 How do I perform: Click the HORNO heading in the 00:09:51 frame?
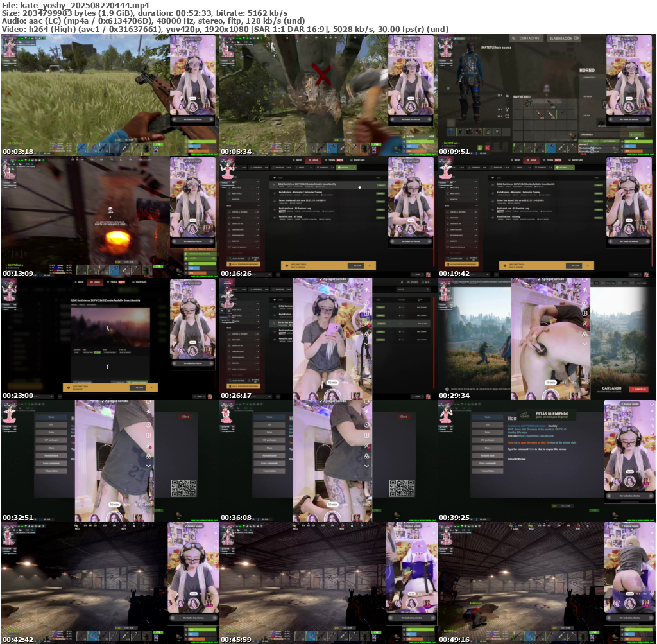point(586,71)
